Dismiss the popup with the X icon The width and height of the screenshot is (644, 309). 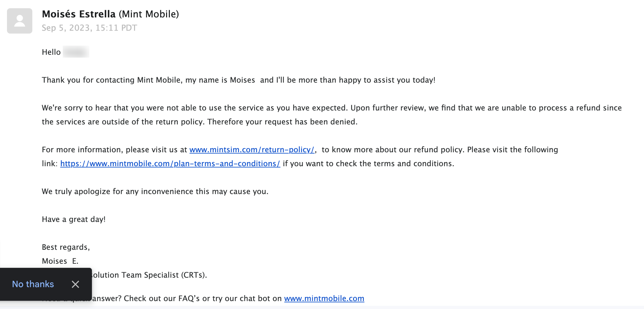[x=75, y=284]
